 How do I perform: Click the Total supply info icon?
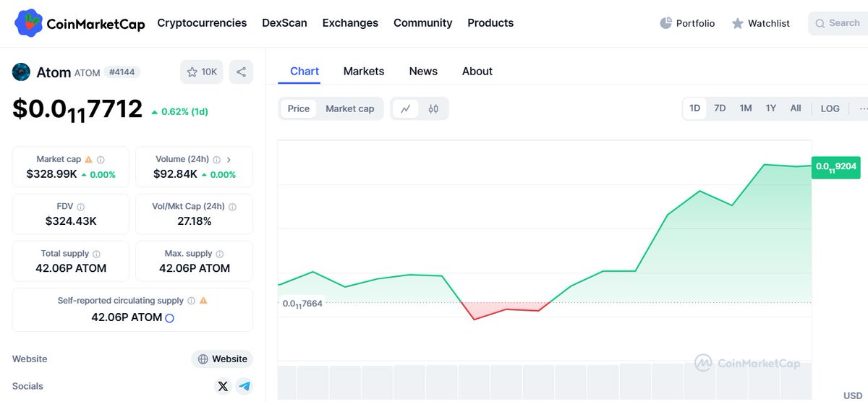pyautogui.click(x=96, y=254)
